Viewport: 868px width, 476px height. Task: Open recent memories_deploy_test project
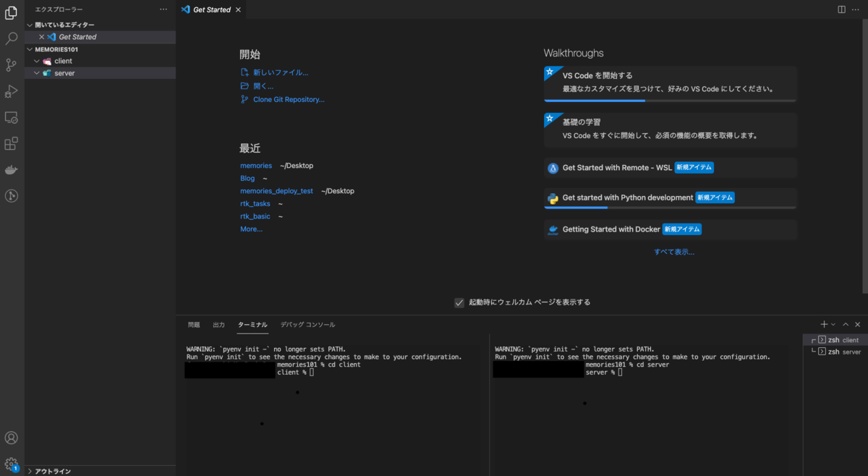pyautogui.click(x=276, y=191)
